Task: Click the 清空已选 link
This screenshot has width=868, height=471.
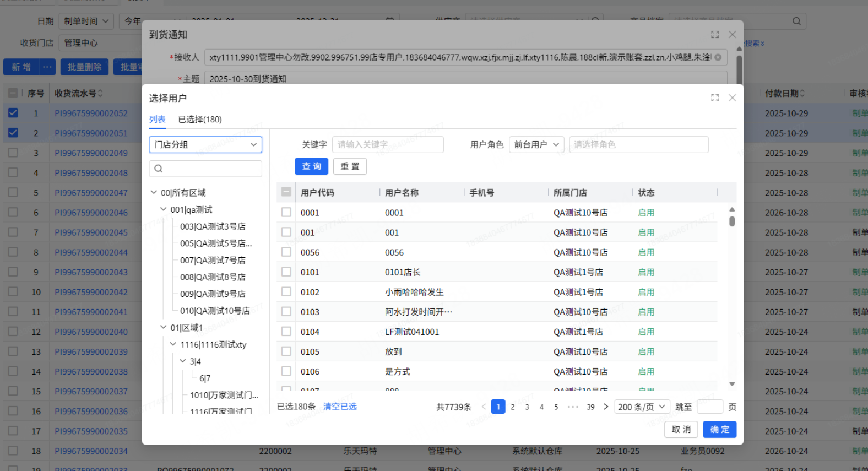Action: click(340, 407)
